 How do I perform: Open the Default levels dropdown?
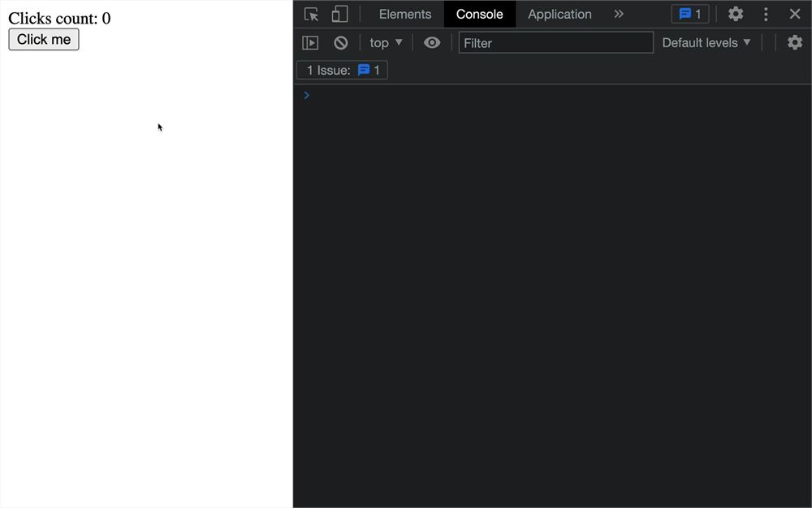[706, 42]
